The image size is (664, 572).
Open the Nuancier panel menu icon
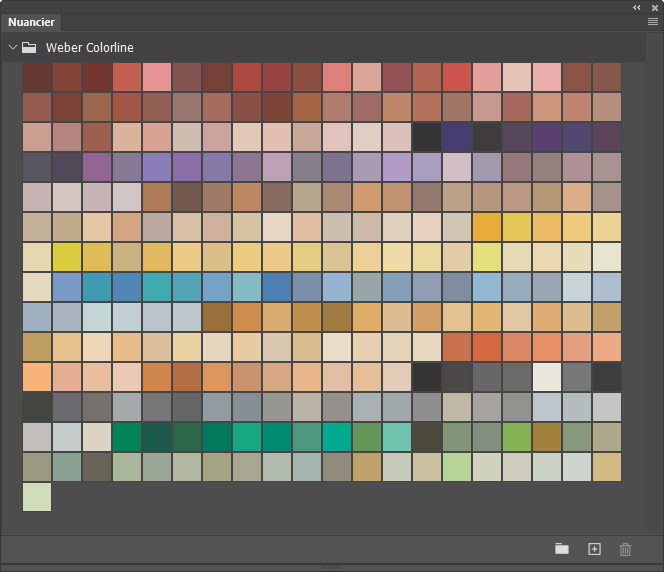coord(653,22)
